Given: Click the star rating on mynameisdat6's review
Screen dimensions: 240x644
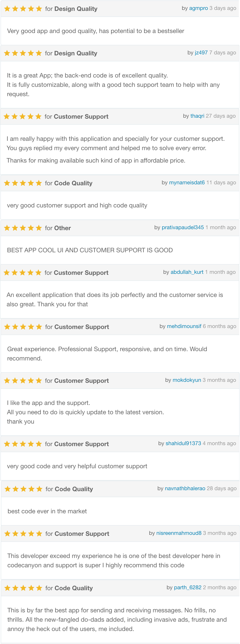Looking at the screenshot, I should pyautogui.click(x=23, y=183).
